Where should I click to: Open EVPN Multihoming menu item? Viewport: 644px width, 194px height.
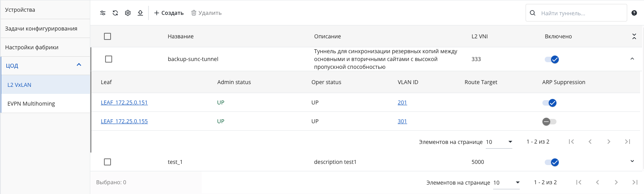click(x=46, y=104)
